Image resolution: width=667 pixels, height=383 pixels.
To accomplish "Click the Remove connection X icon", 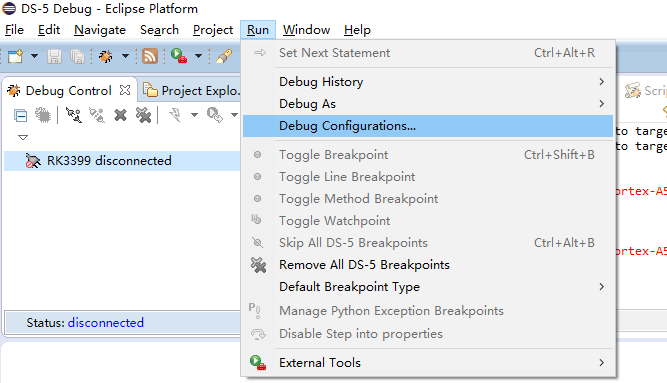I will click(x=120, y=115).
